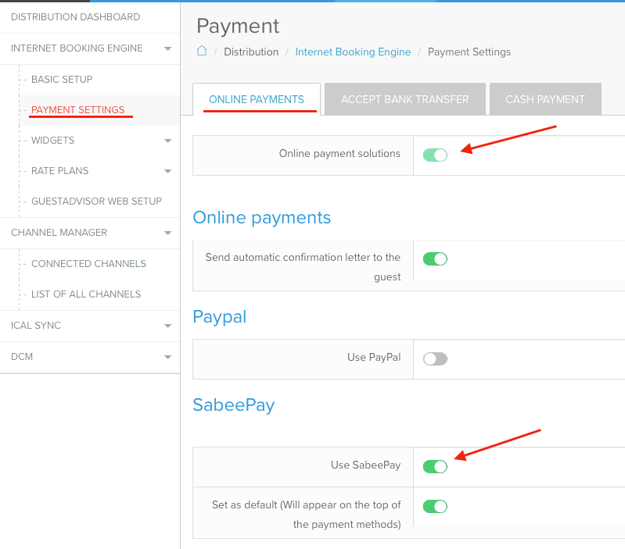625x549 pixels.
Task: Toggle Online payment solutions switch
Action: [x=435, y=154]
